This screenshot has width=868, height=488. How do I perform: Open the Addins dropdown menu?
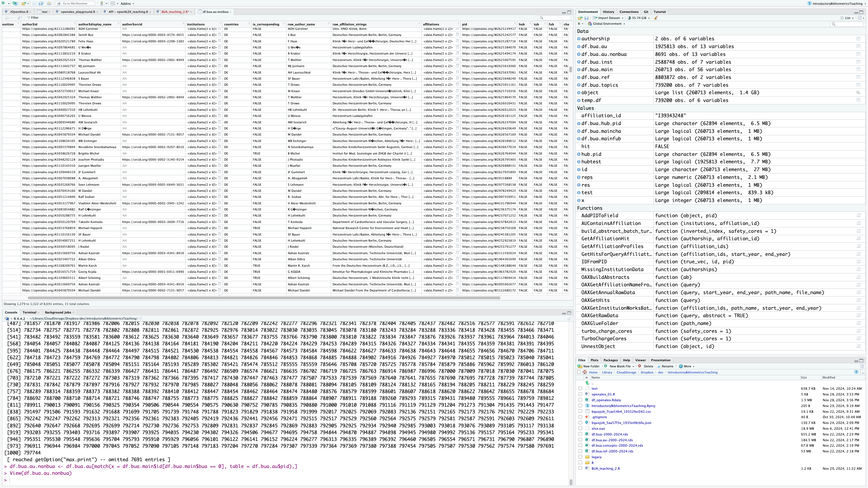pyautogui.click(x=127, y=3)
